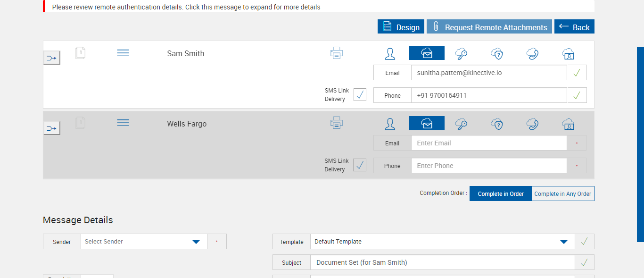
Task: Select email delivery tab for Sam Smith
Action: 427,53
